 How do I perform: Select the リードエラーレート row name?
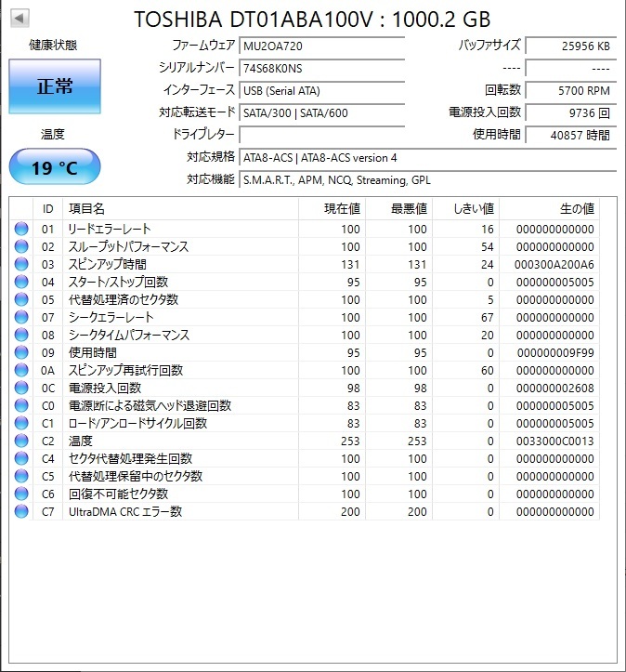pyautogui.click(x=110, y=229)
